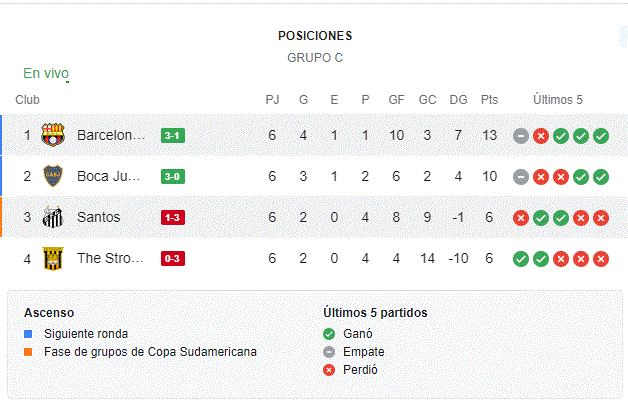The image size is (628, 402).
Task: Click The Strongest's first green win icon
Action: coord(521,259)
